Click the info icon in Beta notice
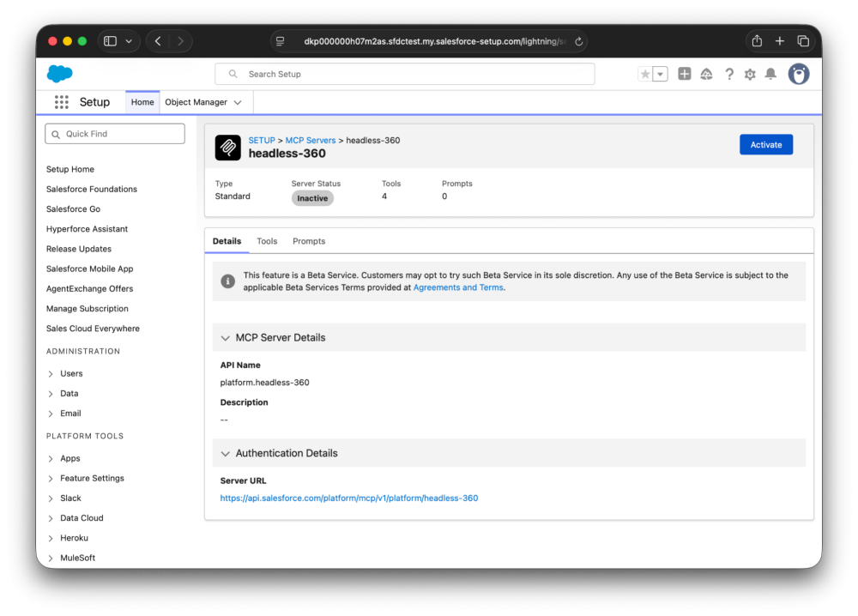 [x=227, y=281]
